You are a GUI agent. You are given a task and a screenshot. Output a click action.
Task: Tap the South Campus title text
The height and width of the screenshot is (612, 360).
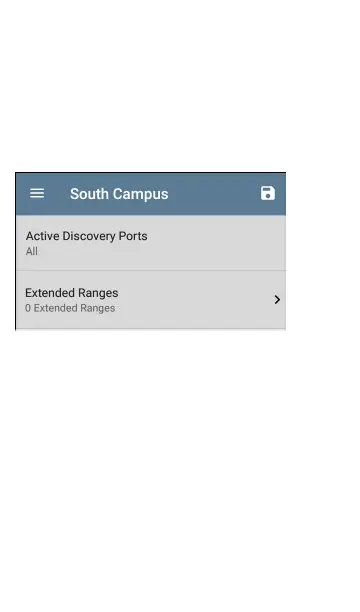(x=119, y=194)
